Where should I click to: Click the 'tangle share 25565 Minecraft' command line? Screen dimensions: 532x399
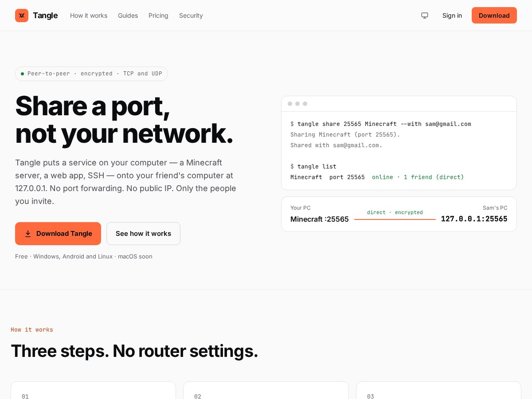(x=381, y=124)
